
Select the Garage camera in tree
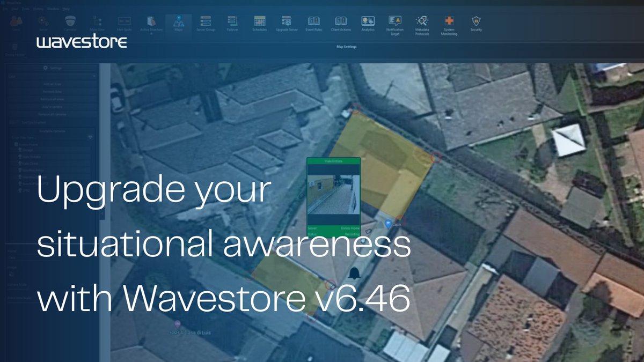point(27,151)
